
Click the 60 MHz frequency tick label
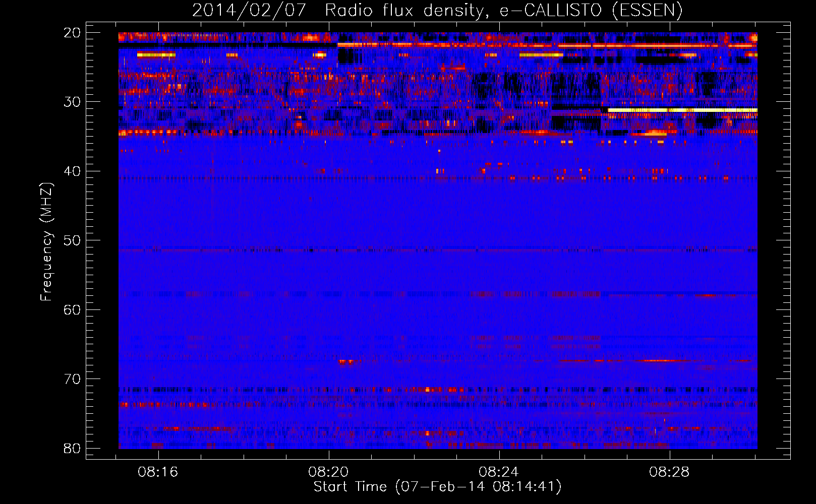72,310
